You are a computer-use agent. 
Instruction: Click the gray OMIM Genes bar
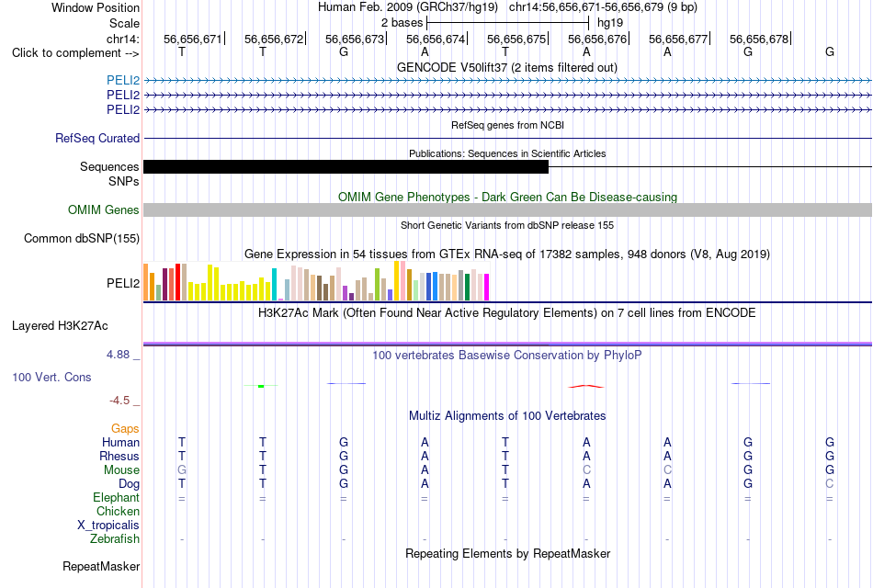coord(507,209)
